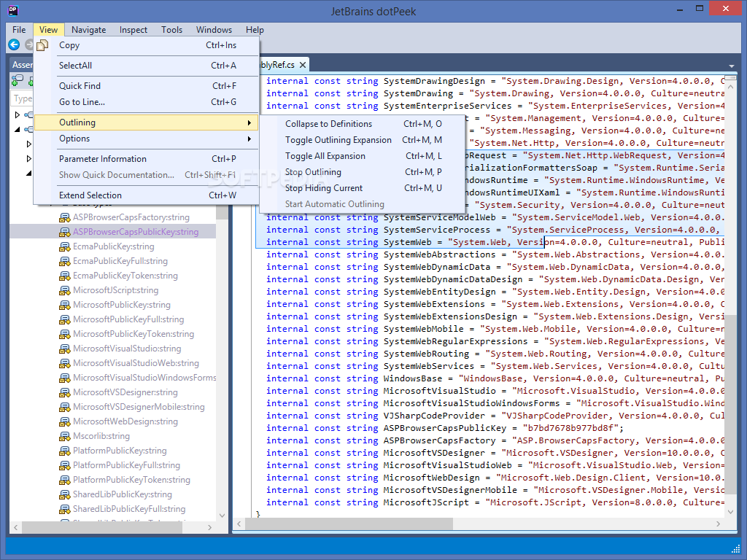
Task: Click the icon beside EcmaPublicKey:string
Action: click(x=64, y=246)
